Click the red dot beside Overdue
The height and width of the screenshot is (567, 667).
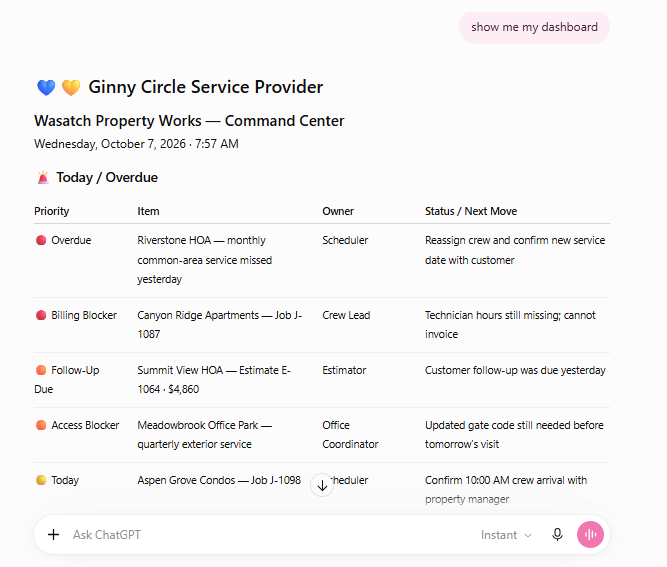click(x=41, y=240)
